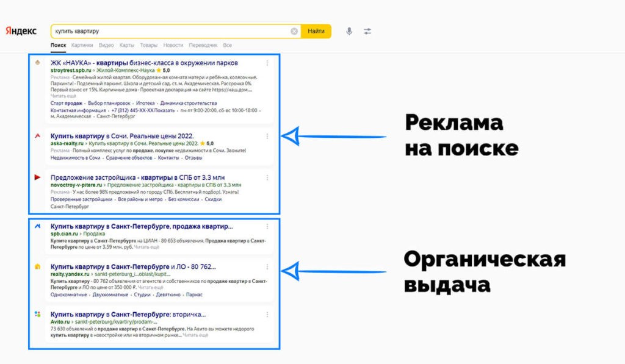Open the Динамика строительства sitelink
Image resolution: width=625 pixels, height=364 pixels.
click(x=189, y=103)
